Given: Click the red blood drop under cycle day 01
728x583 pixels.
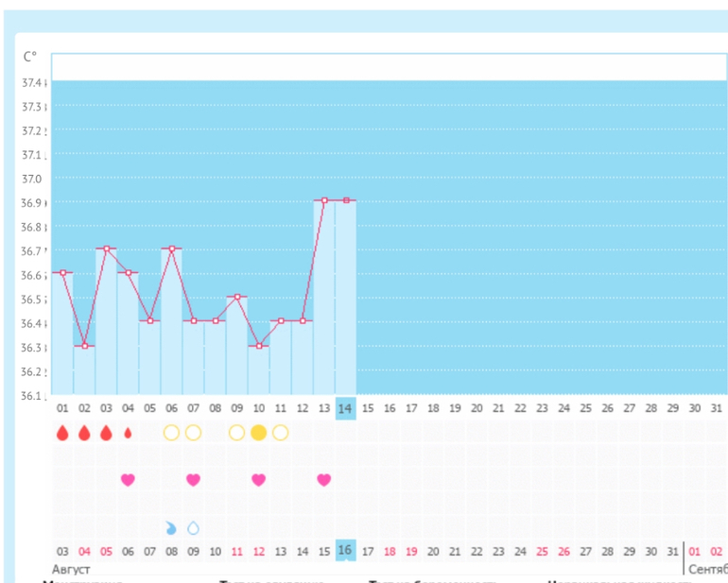Looking at the screenshot, I should coord(62,433).
